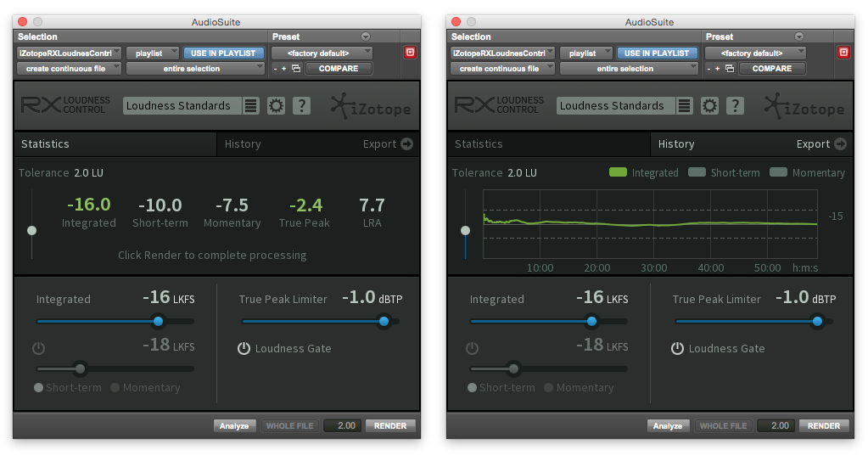The image size is (868, 461).
Task: Open settings gear in the left Statistics window
Action: coord(276,106)
